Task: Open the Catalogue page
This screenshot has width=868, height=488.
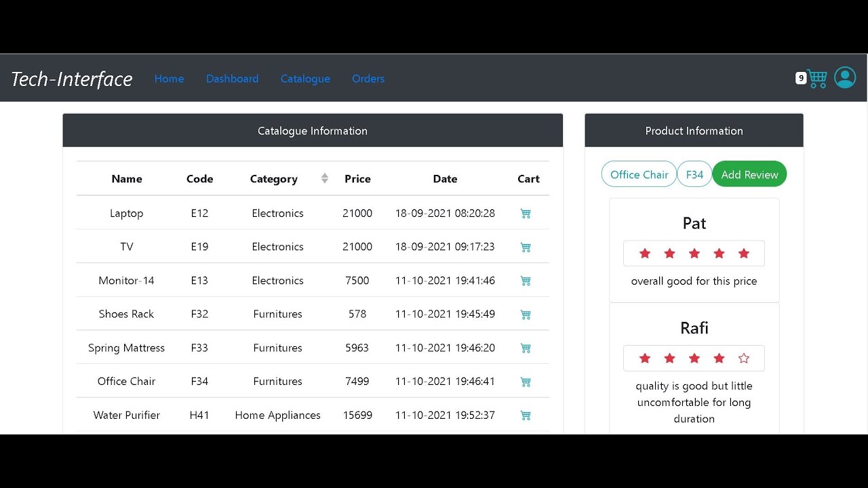Action: click(305, 79)
